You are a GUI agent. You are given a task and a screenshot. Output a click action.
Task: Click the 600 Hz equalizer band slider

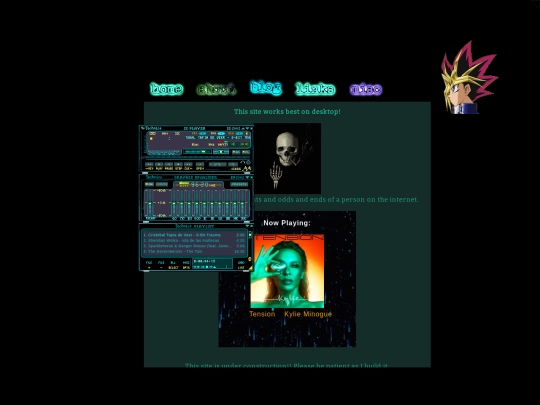tap(197, 203)
